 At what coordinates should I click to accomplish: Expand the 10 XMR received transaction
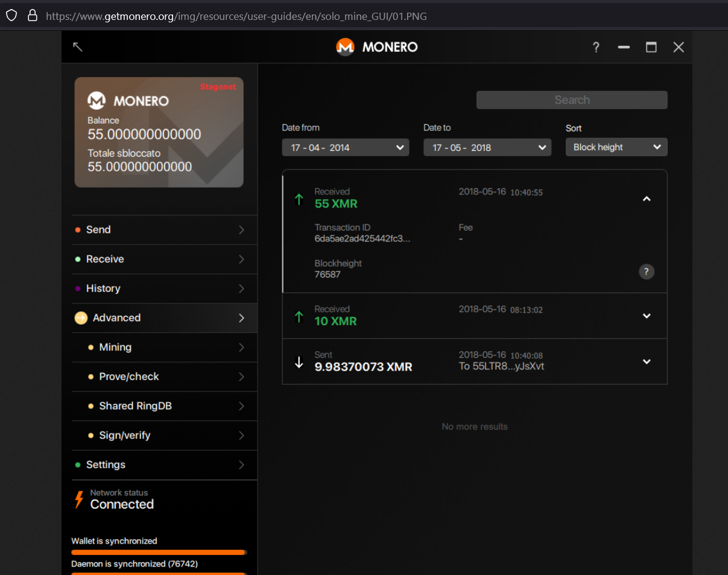[x=646, y=316]
